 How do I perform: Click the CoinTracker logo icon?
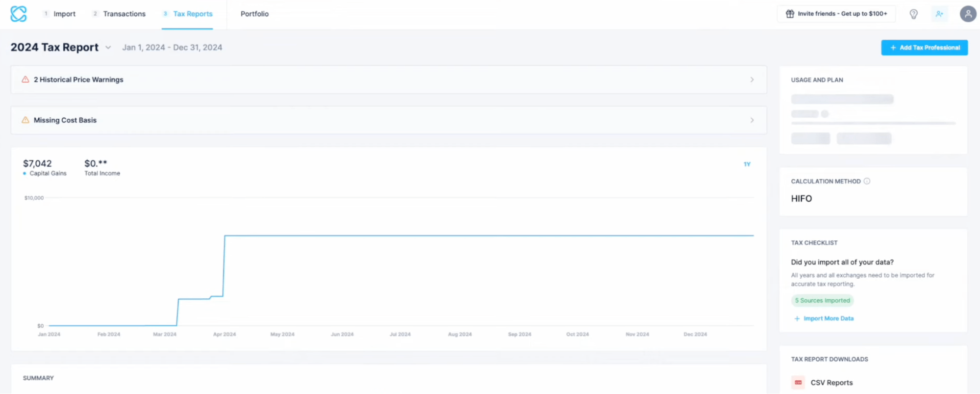pyautogui.click(x=18, y=14)
